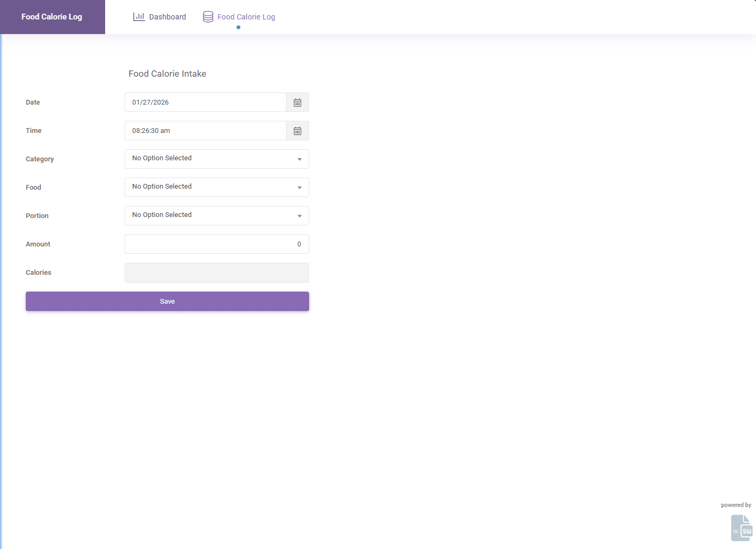Click the Category dropdown caret arrow
Viewport: 756px width, 549px height.
pos(300,159)
